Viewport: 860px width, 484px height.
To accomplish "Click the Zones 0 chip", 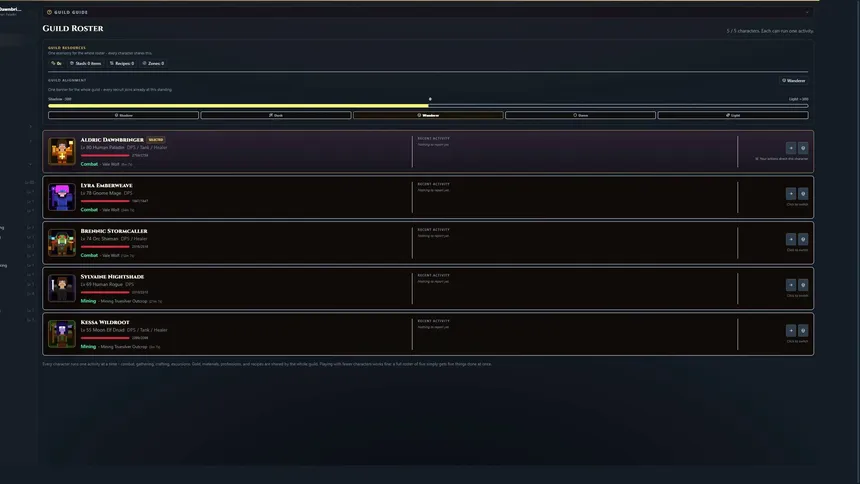I will point(153,64).
